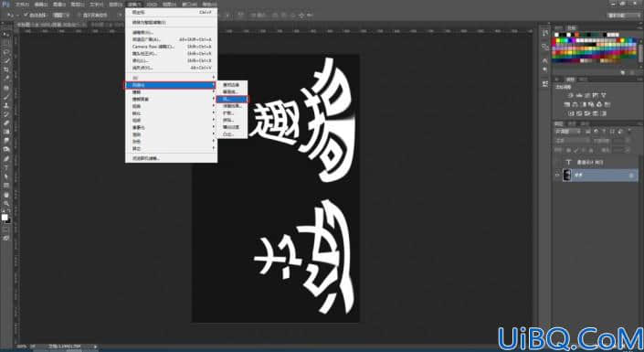The height and width of the screenshot is (352, 644).
Task: Switch to the Paths tab
Action: 584,123
